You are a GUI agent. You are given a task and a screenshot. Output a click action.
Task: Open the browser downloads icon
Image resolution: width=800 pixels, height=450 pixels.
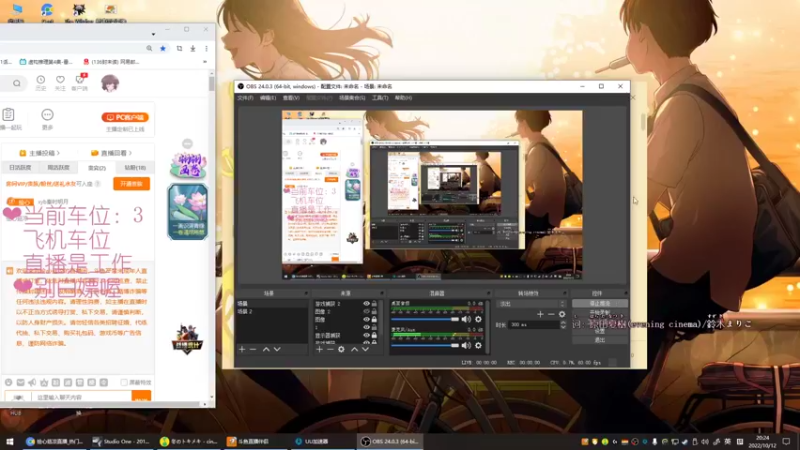coord(193,48)
